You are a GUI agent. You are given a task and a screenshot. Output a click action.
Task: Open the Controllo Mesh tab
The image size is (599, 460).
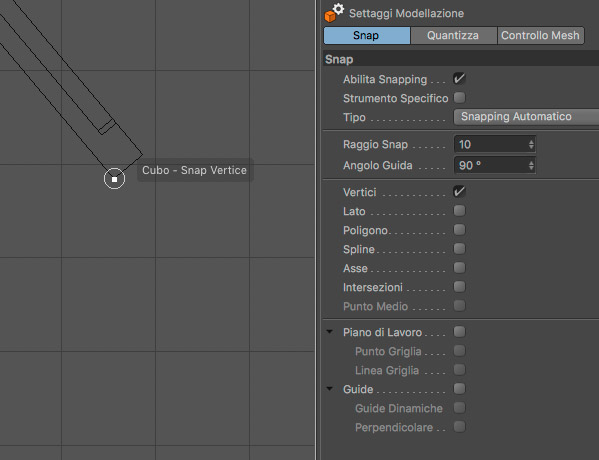[540, 36]
